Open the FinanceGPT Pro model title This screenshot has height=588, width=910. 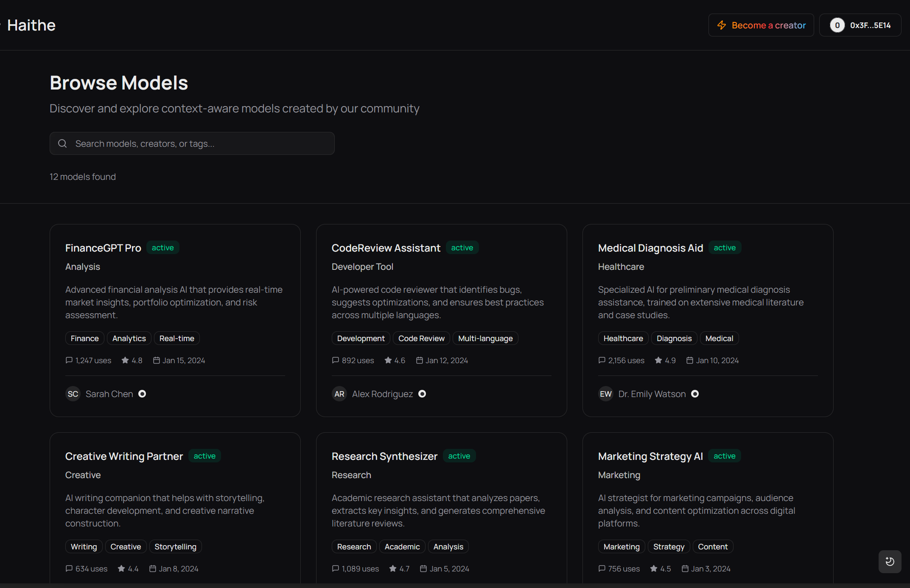(103, 248)
